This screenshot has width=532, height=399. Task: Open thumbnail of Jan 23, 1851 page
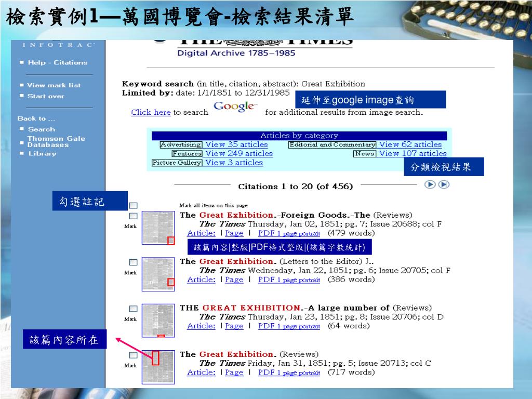tap(158, 321)
